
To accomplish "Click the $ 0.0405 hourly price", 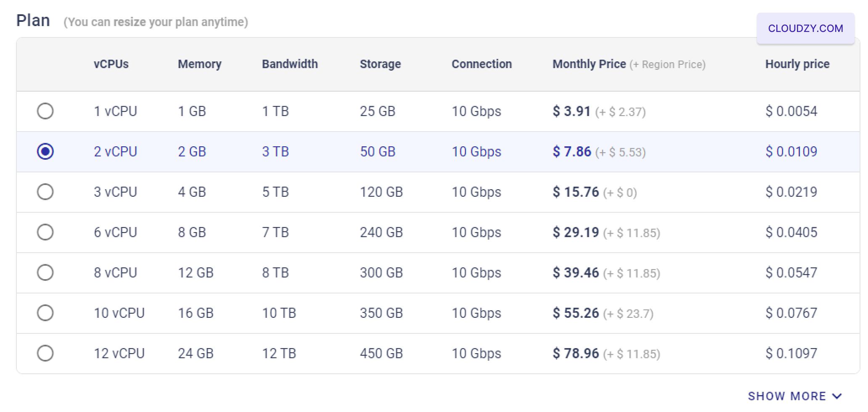I will (791, 232).
